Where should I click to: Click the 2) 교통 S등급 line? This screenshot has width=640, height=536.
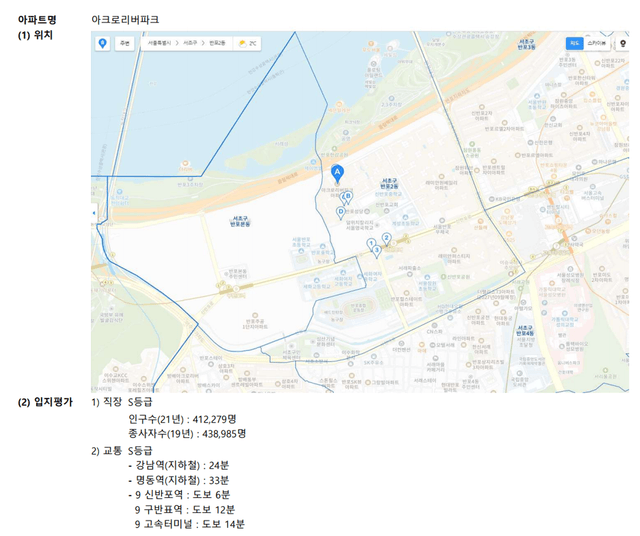pos(122,451)
